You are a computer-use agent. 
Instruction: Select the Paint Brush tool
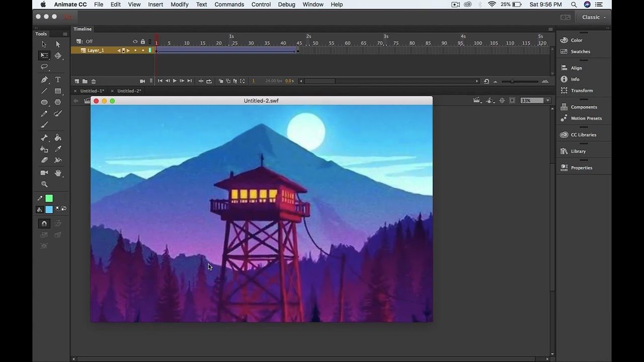pyautogui.click(x=58, y=114)
